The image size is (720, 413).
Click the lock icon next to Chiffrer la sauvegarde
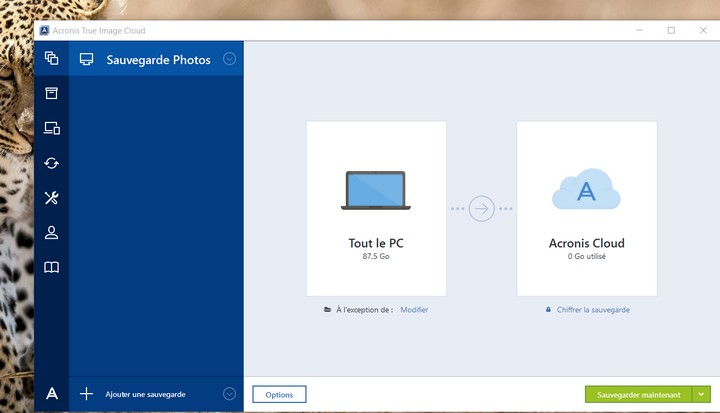[x=548, y=310]
